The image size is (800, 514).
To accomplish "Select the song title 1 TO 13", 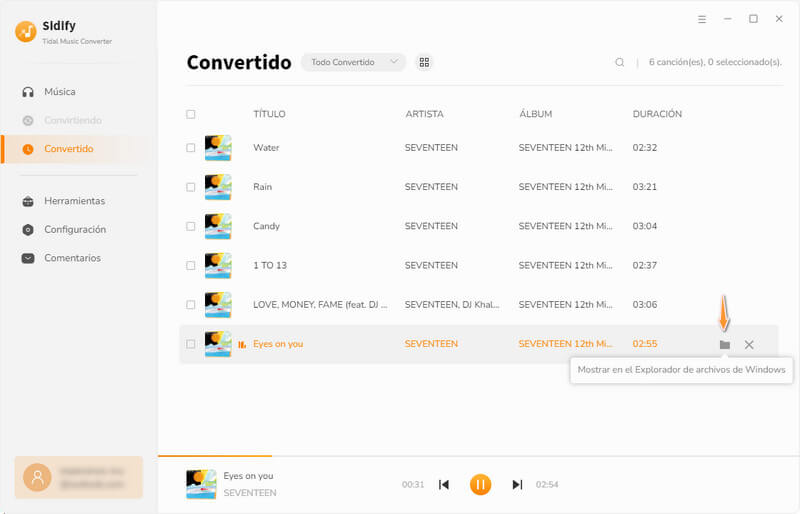I will click(x=270, y=265).
